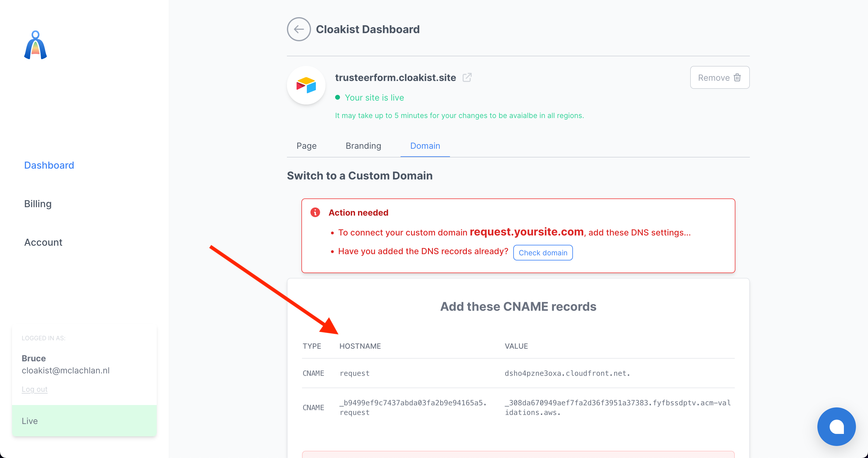Select the Domain tab
The width and height of the screenshot is (868, 458).
tap(425, 146)
